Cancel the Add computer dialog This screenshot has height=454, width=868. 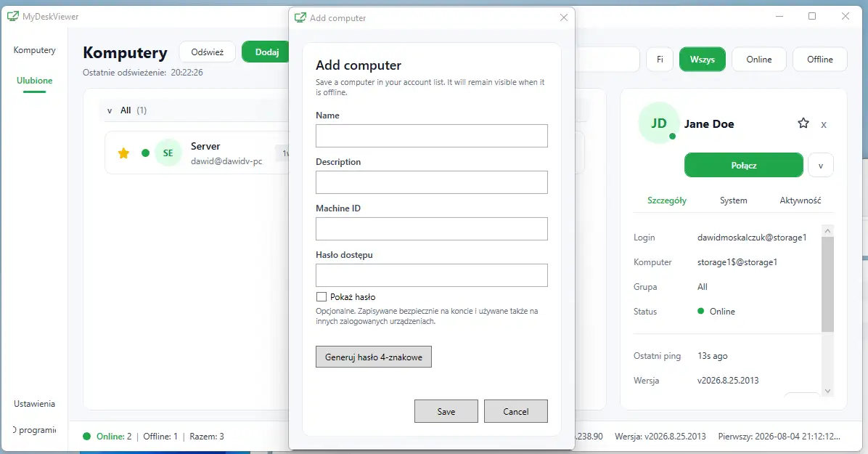click(516, 411)
